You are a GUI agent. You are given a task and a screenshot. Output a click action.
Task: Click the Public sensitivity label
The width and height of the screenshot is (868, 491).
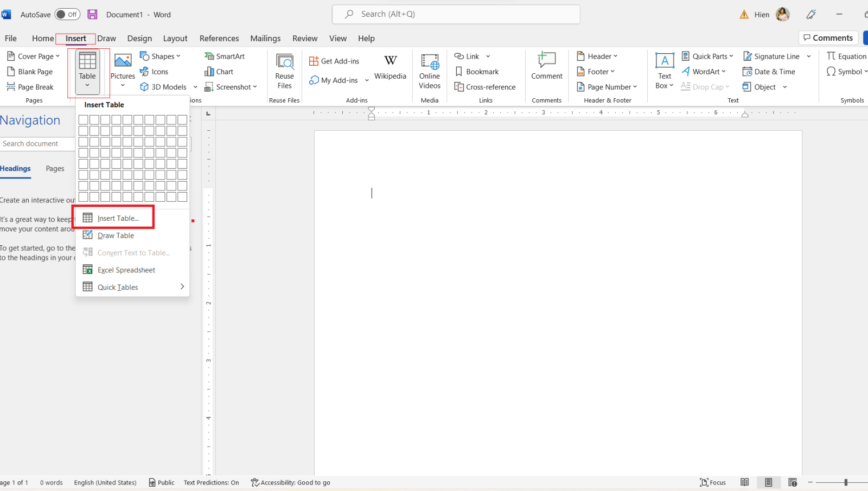pos(162,482)
